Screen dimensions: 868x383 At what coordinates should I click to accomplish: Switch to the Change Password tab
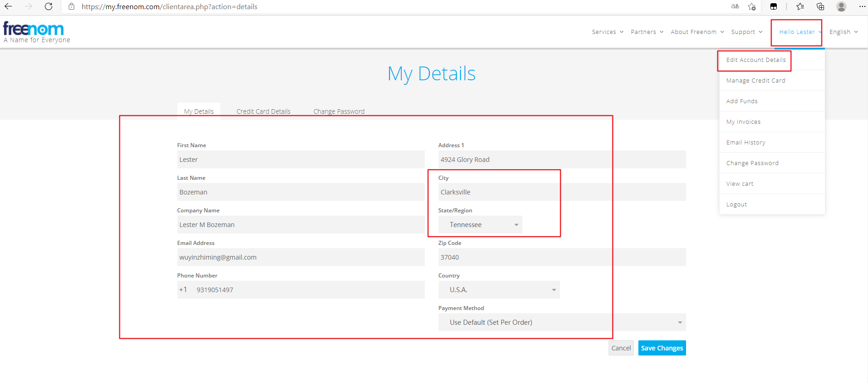[339, 111]
